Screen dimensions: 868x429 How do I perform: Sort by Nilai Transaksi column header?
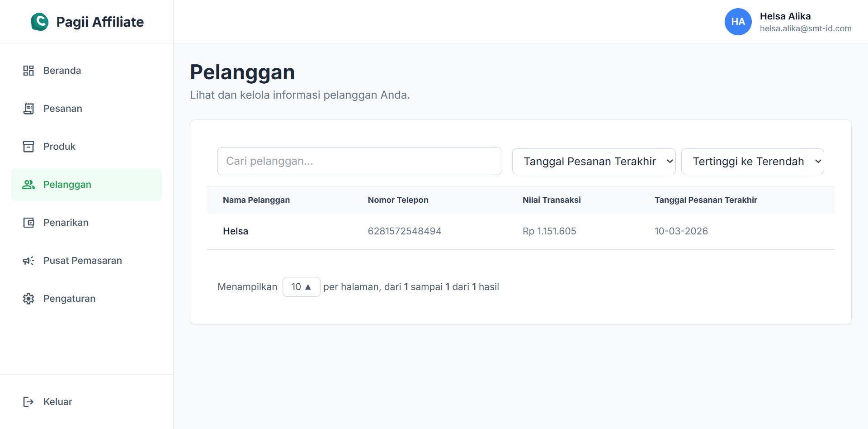(x=551, y=200)
